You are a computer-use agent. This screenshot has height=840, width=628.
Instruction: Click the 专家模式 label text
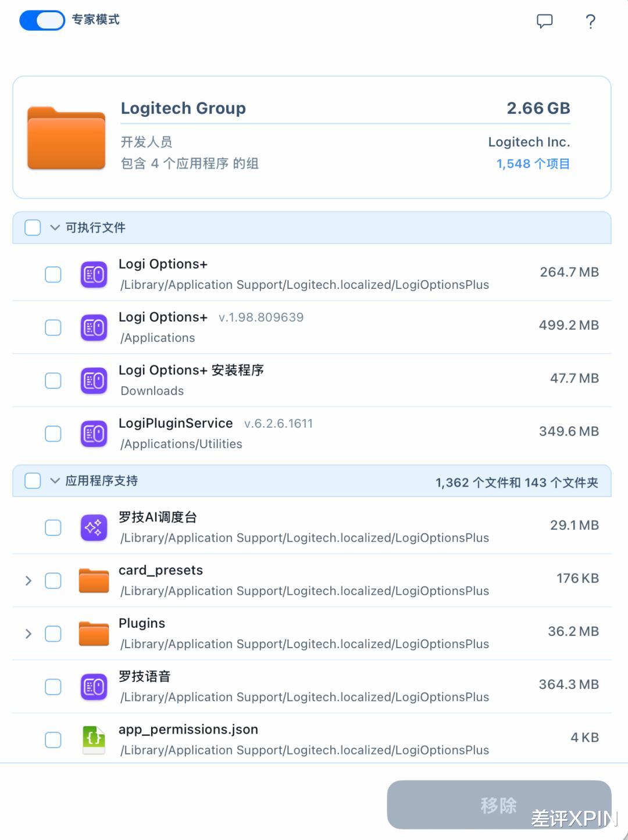(95, 20)
